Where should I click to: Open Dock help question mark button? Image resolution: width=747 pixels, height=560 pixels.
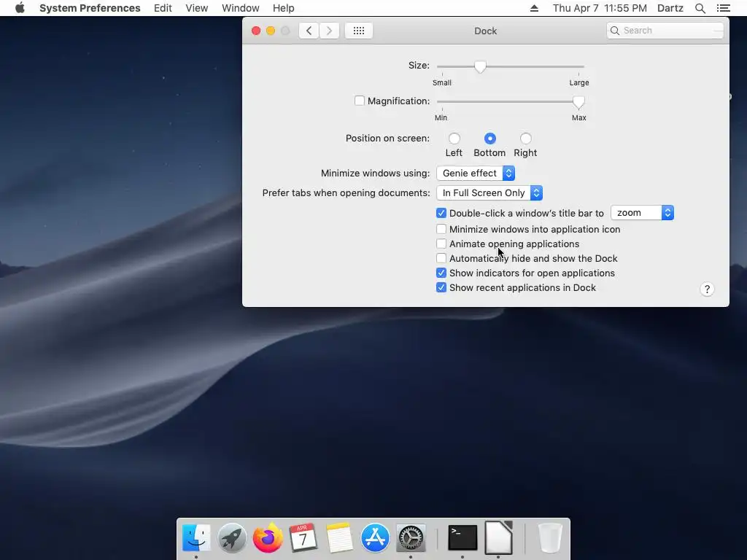coord(707,289)
